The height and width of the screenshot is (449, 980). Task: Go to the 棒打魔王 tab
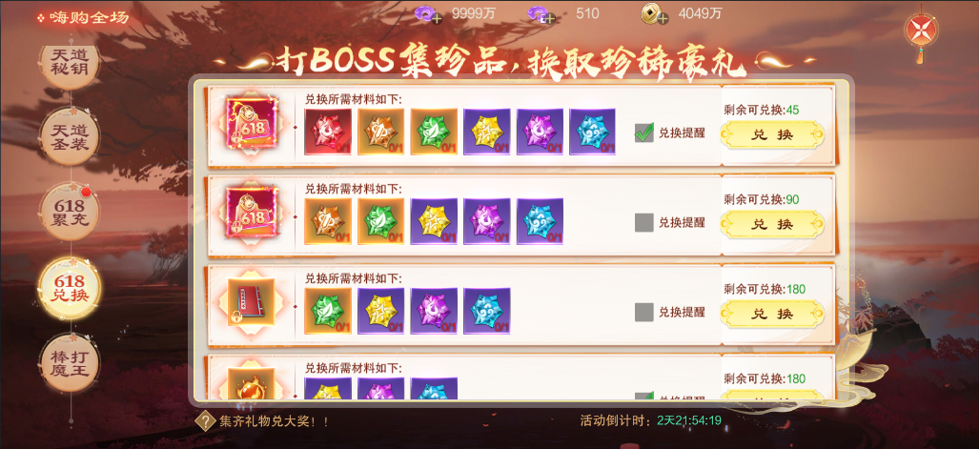point(70,363)
